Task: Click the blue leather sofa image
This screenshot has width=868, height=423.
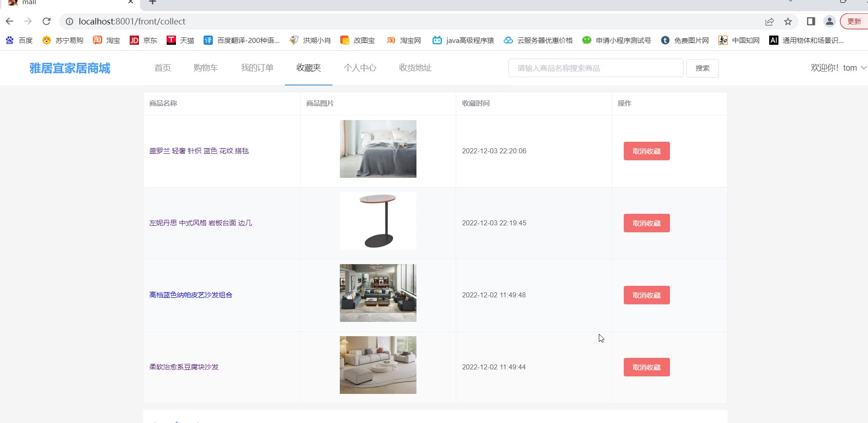Action: coord(378,293)
